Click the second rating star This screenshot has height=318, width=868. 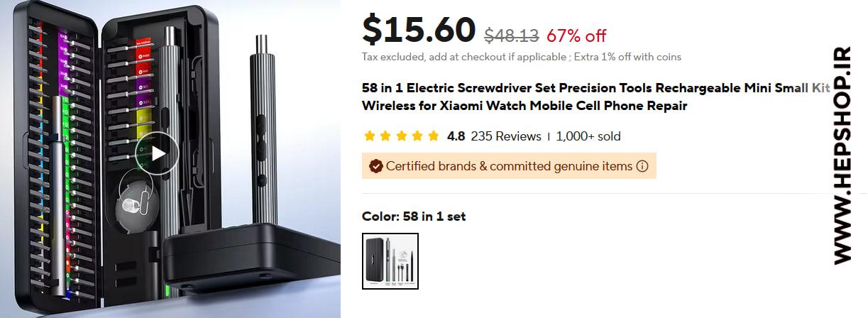pos(385,136)
